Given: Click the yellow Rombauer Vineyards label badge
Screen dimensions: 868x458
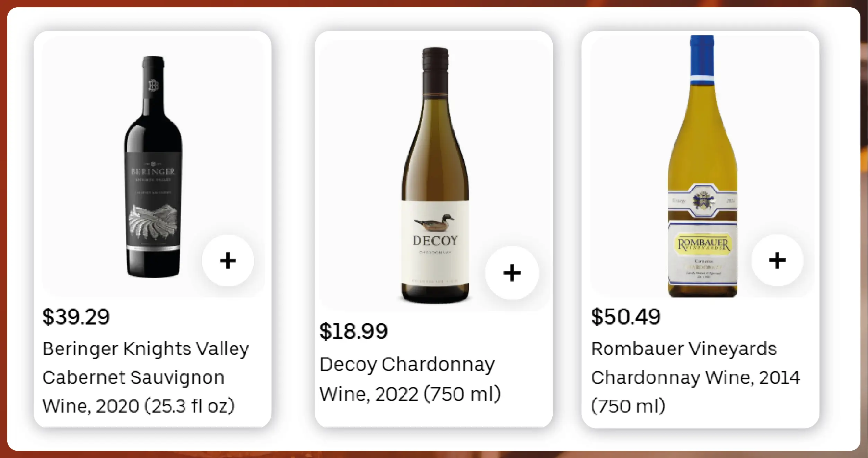Looking at the screenshot, I should 703,244.
